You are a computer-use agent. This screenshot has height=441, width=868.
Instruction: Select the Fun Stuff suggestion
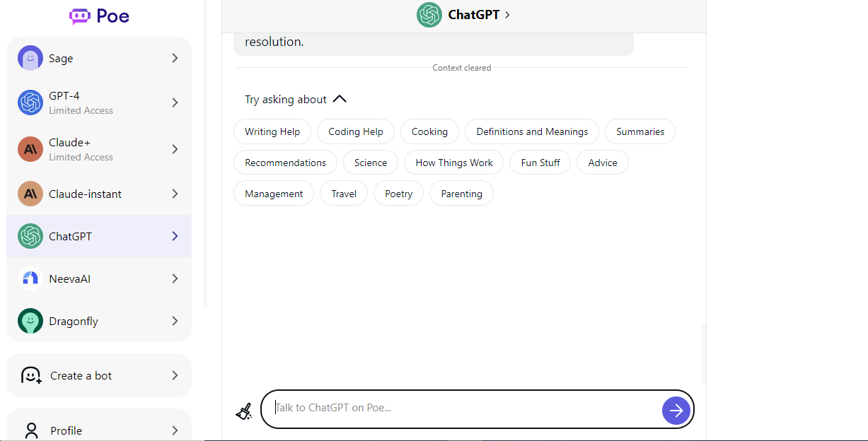pos(540,163)
